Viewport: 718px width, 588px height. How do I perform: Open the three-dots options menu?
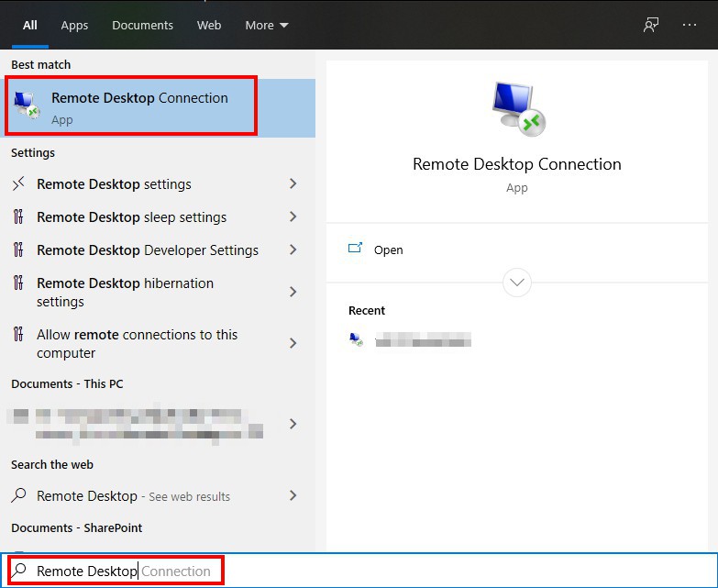click(x=690, y=25)
